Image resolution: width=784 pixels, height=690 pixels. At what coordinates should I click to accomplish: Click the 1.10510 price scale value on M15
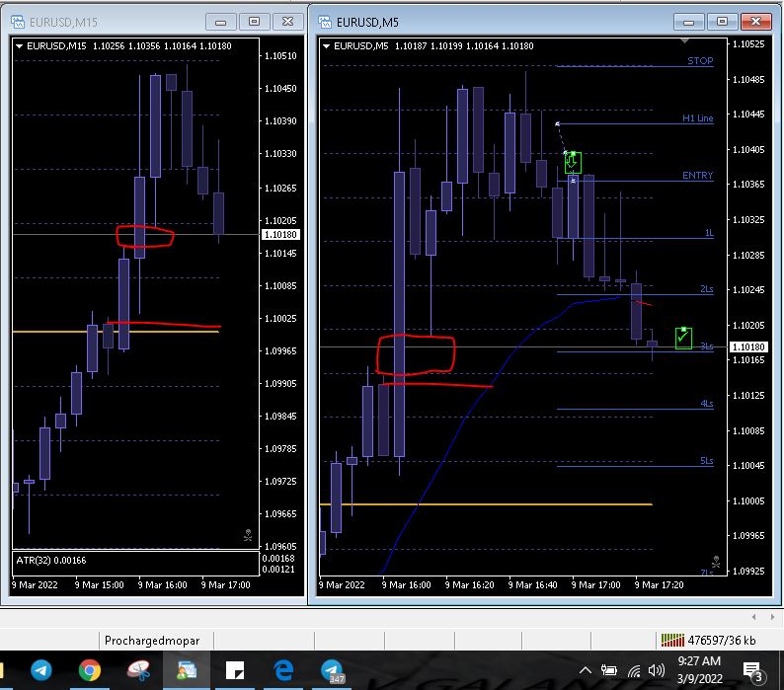tap(280, 55)
